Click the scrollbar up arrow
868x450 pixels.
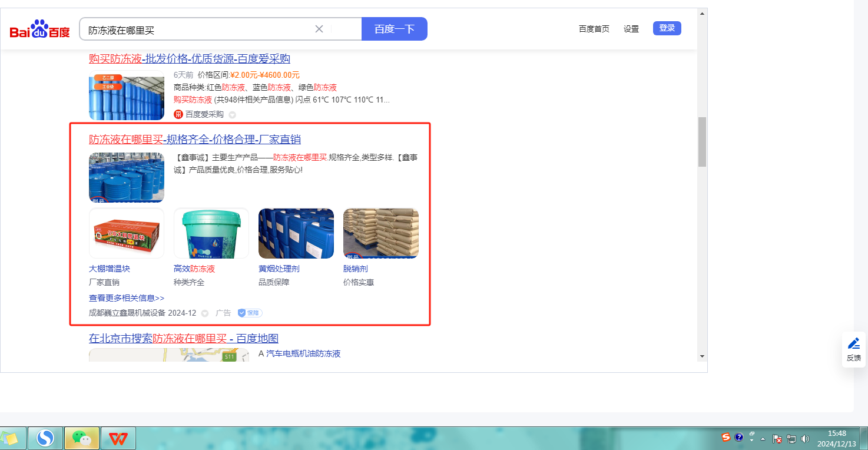[702, 13]
